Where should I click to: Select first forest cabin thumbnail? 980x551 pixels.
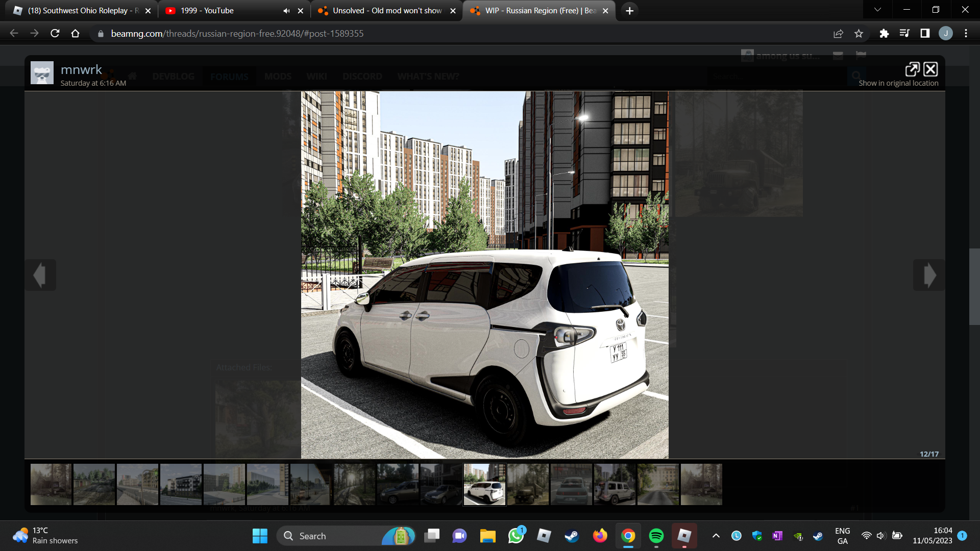click(x=51, y=485)
